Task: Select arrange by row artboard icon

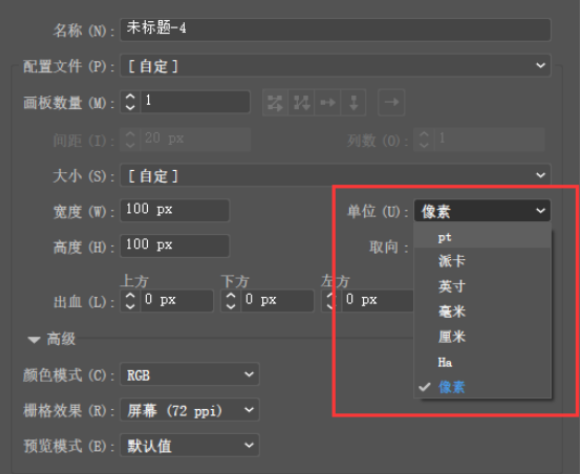Action: [x=327, y=102]
